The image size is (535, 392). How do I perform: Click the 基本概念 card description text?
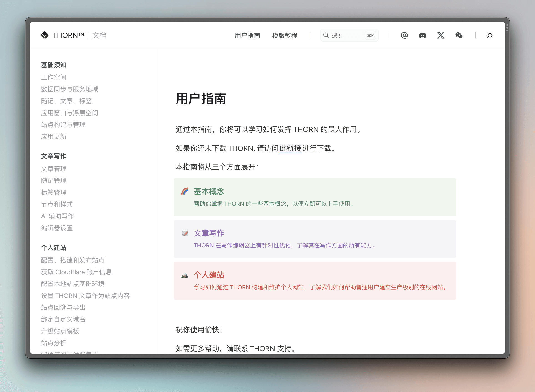274,204
